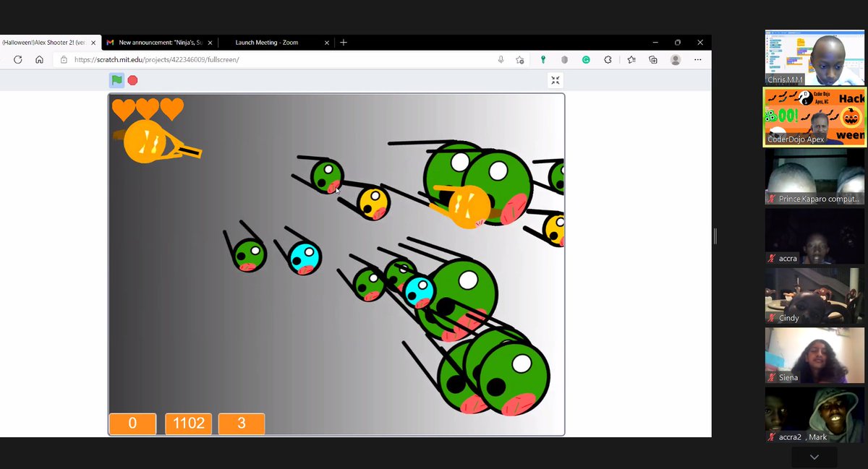Open browser Collections
Screen dimensions: 868x469
coord(653,60)
